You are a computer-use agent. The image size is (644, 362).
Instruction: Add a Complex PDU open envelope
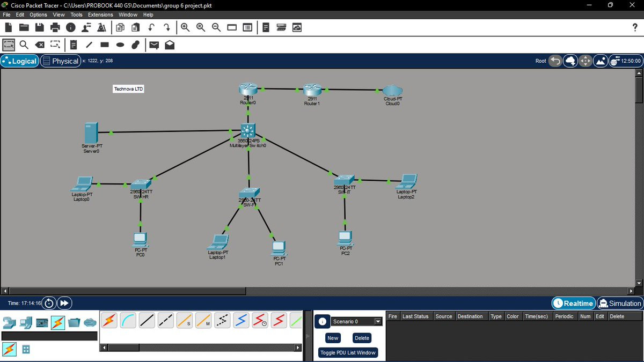tap(170, 45)
